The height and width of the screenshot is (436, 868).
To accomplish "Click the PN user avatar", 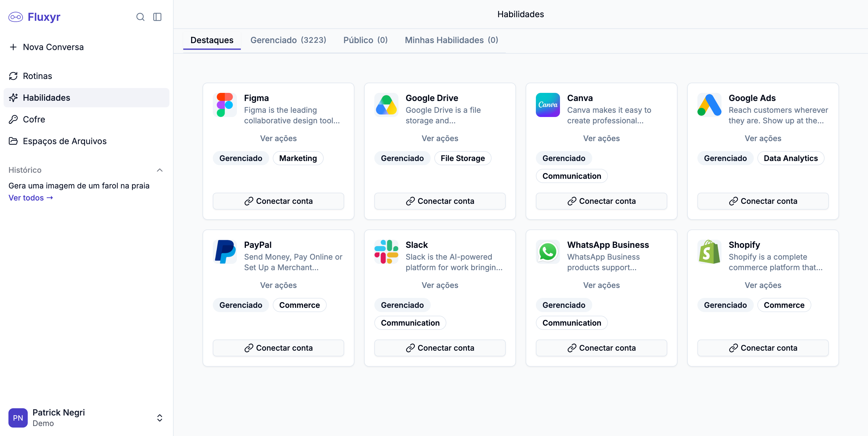I will pos(18,418).
